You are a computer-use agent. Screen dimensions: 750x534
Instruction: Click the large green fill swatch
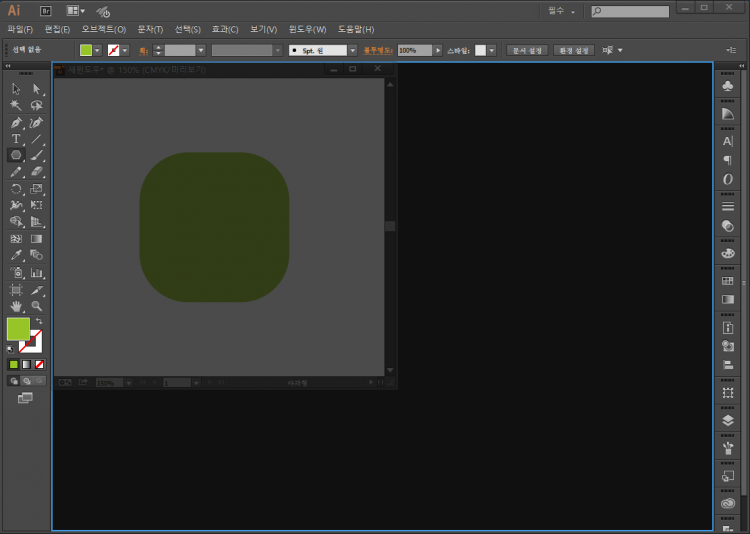click(x=18, y=329)
